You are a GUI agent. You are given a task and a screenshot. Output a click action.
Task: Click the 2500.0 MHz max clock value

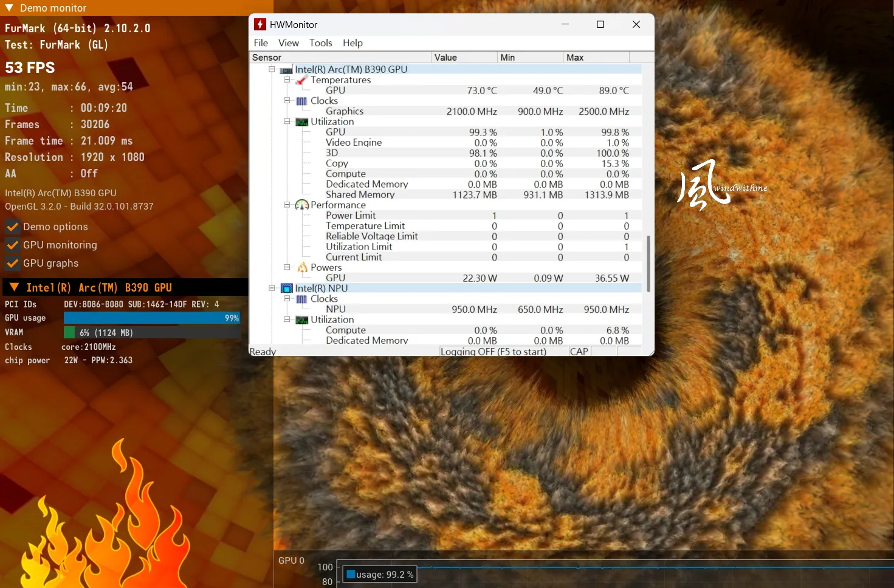click(x=604, y=112)
